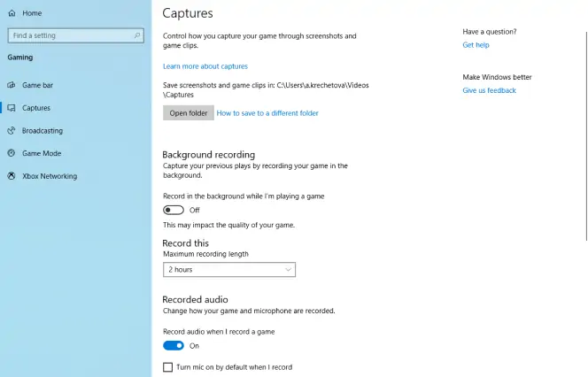Click the 'Record this' heading

coord(186,243)
